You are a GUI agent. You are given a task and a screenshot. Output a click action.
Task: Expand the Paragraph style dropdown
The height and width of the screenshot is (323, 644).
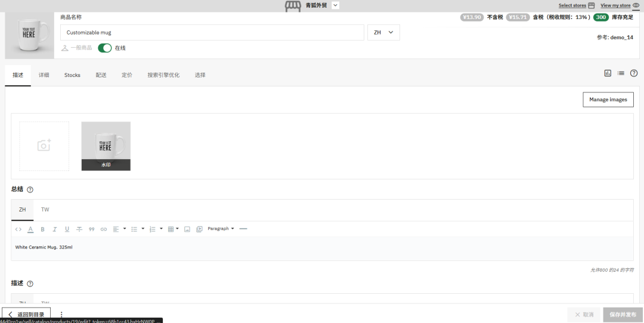point(221,229)
